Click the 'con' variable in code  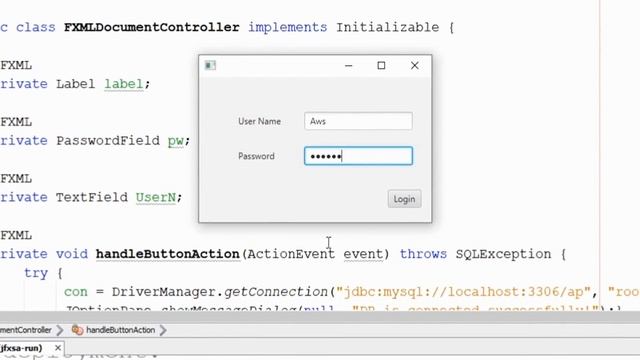tap(76, 292)
